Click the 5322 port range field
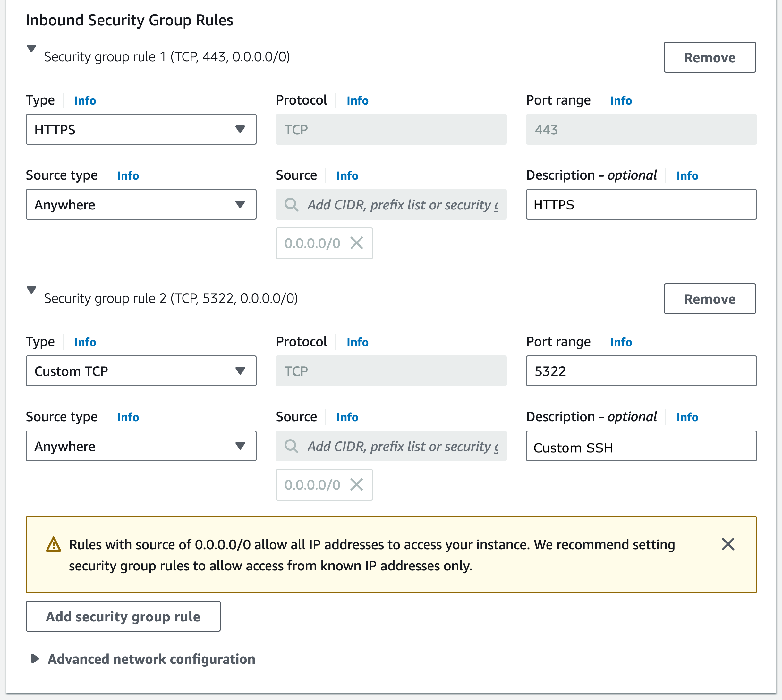The width and height of the screenshot is (782, 700). coord(641,371)
